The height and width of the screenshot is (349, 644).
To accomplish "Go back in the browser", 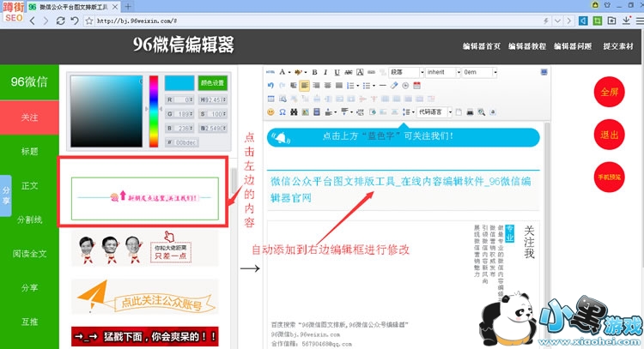I will (33, 21).
